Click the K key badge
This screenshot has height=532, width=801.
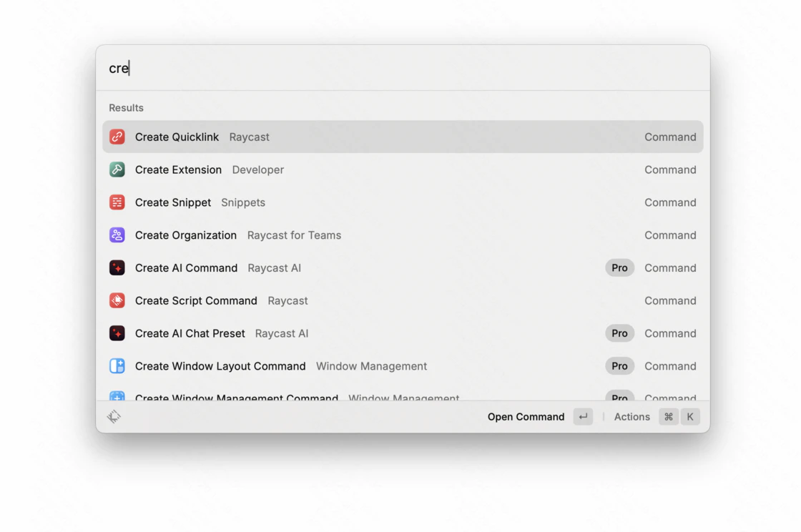(690, 417)
